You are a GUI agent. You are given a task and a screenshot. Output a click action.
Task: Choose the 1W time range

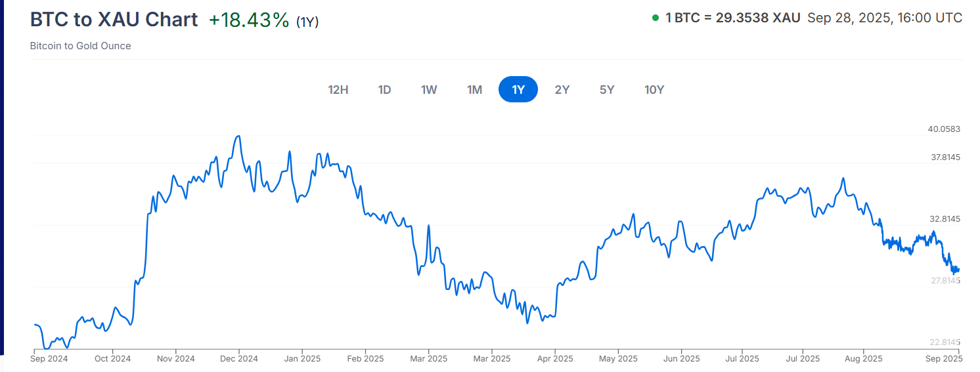click(x=429, y=90)
